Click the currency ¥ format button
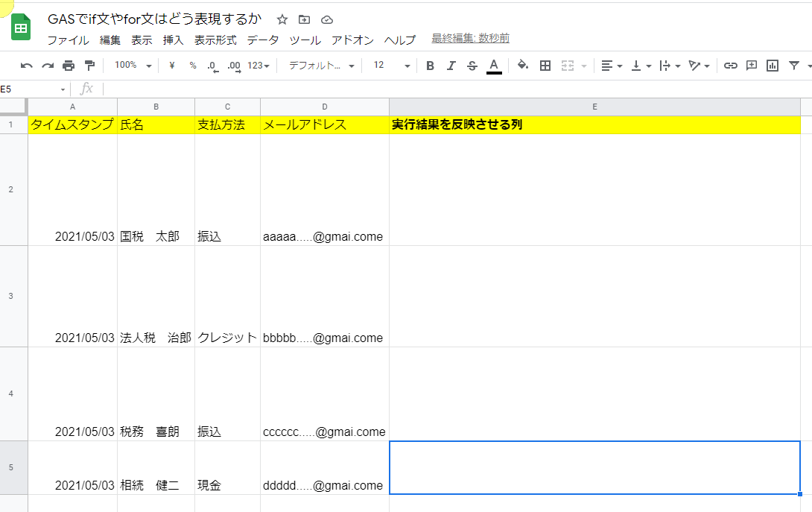This screenshot has width=812, height=512. click(x=172, y=66)
